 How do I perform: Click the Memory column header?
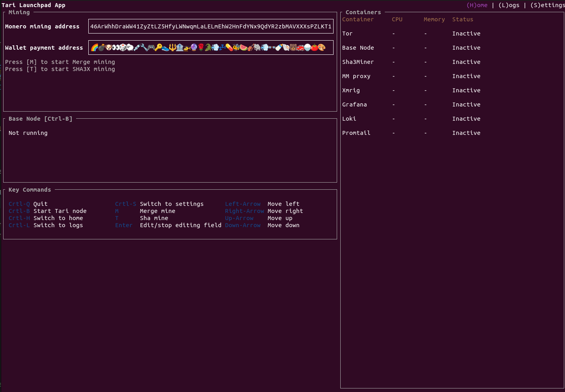point(434,19)
